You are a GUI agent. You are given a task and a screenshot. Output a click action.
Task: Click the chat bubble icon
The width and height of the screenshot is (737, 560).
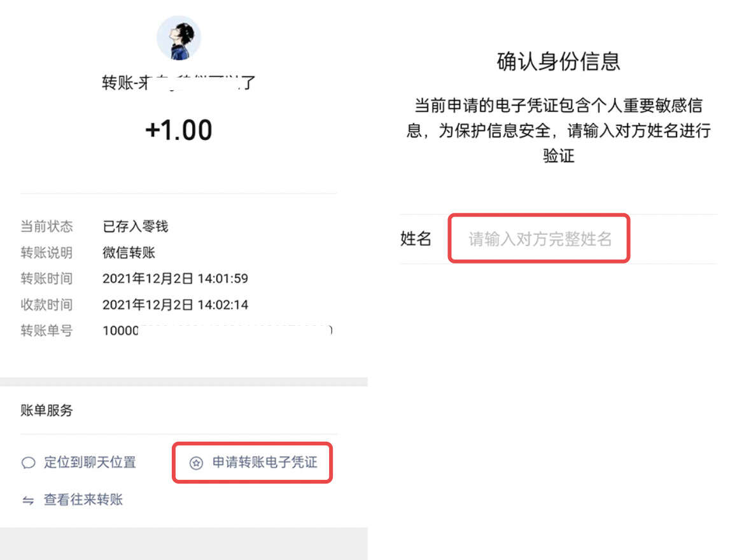tap(28, 463)
